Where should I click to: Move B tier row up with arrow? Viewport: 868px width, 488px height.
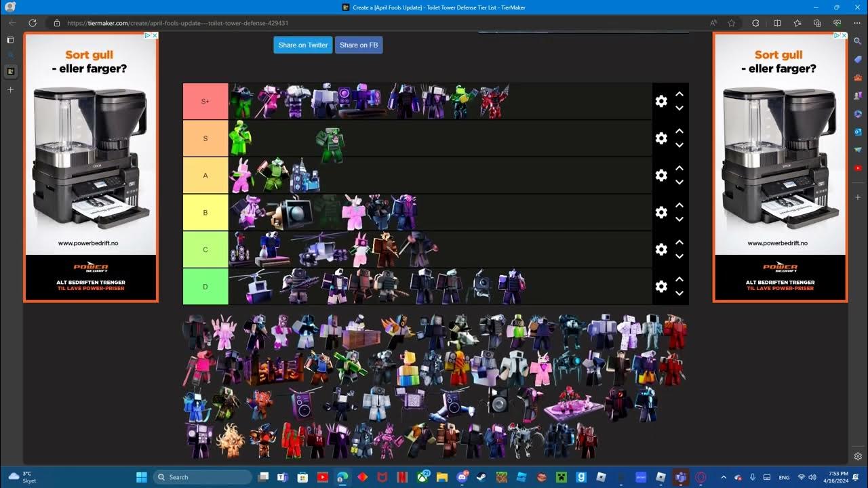pos(679,205)
